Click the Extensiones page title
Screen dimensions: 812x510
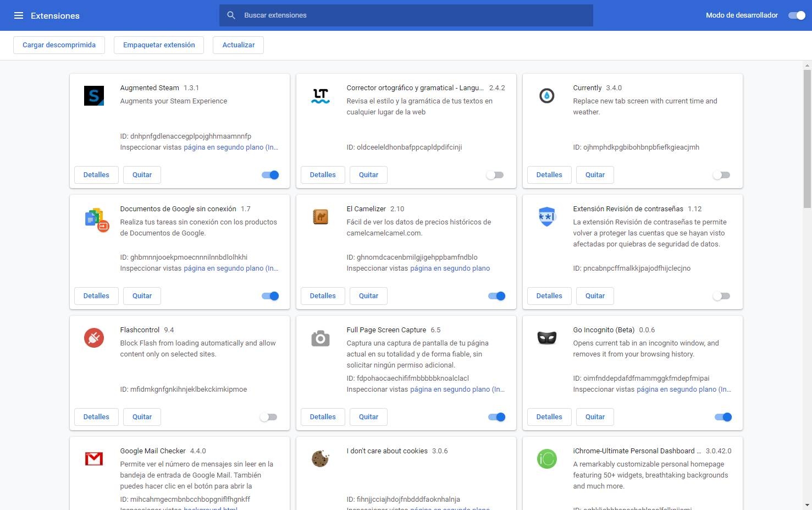click(x=55, y=15)
